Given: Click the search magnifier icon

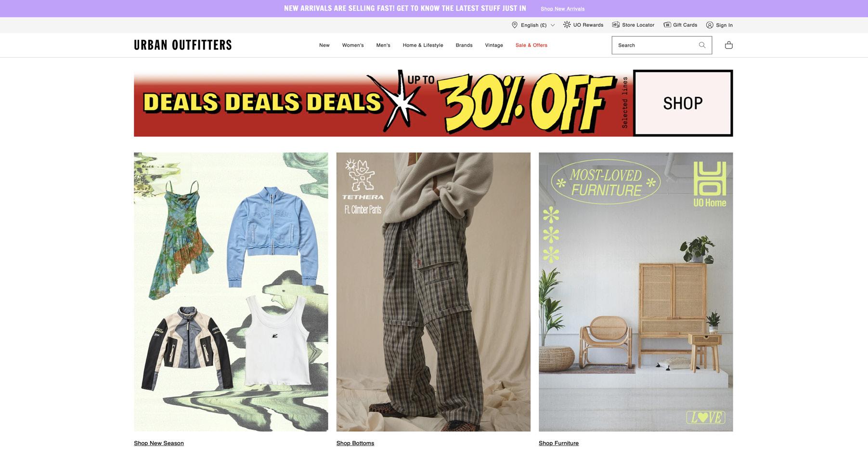Looking at the screenshot, I should pos(702,45).
